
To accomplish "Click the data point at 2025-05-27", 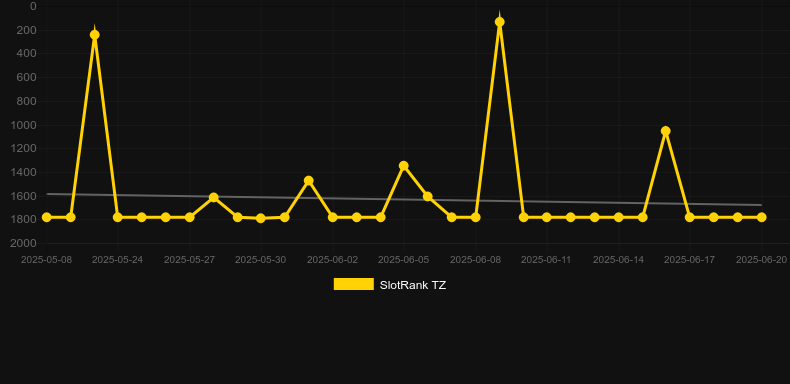I will 189,217.
